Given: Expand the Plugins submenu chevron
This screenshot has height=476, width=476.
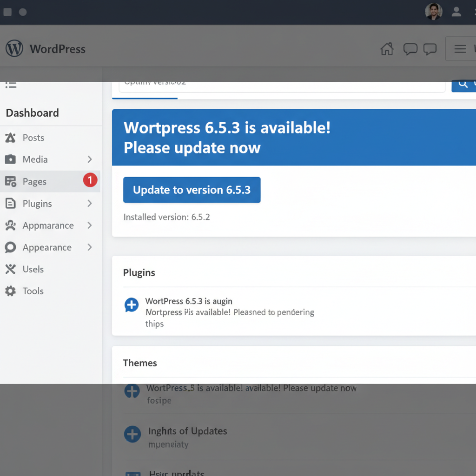Looking at the screenshot, I should coord(90,204).
